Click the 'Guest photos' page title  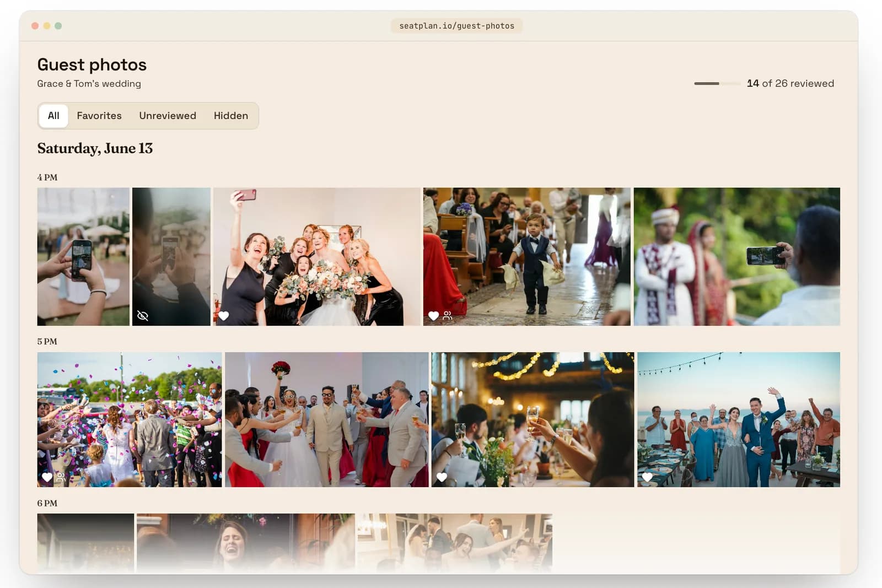coord(92,64)
